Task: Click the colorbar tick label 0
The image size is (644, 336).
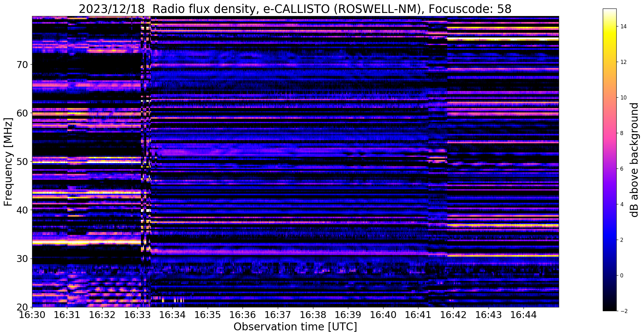Action: pos(621,276)
